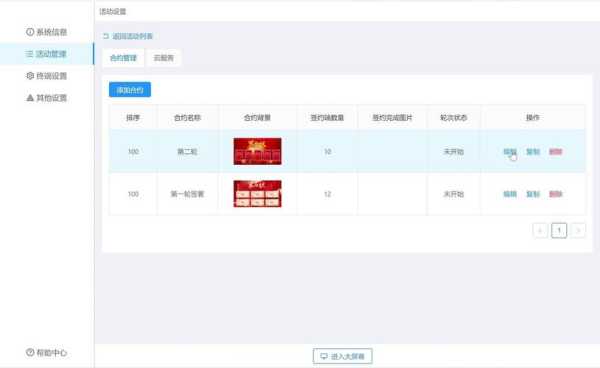This screenshot has height=368, width=600.
Task: Copy the 第一轮签署 contract row
Action: [533, 194]
